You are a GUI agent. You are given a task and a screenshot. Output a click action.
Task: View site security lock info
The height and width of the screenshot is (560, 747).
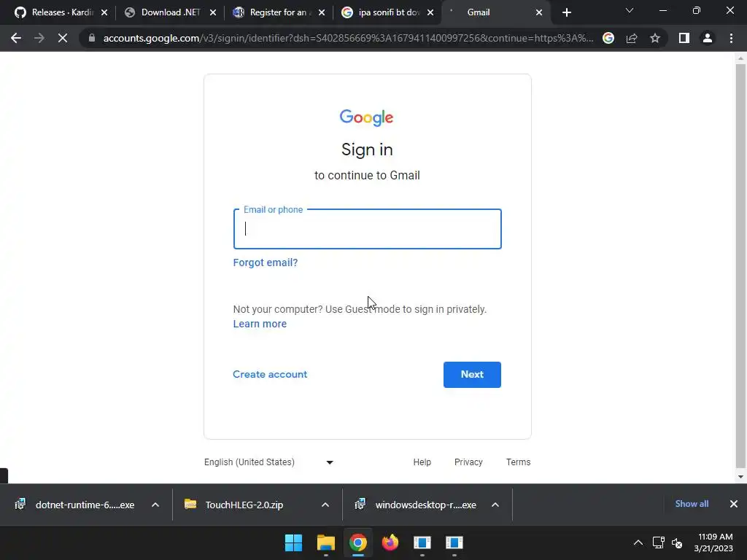pos(92,38)
